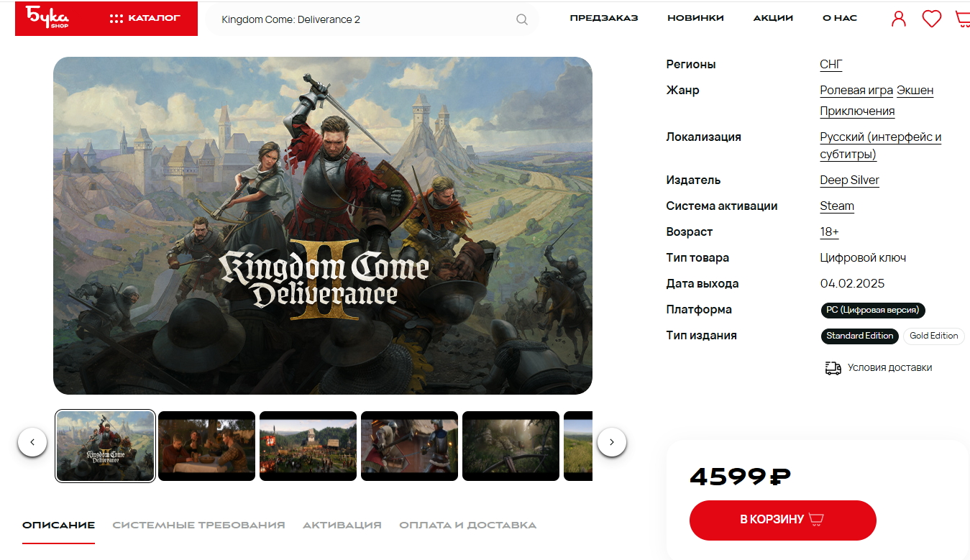Screen dimensions: 970x560
Task: Click the delivery truck icon
Action: point(833,368)
